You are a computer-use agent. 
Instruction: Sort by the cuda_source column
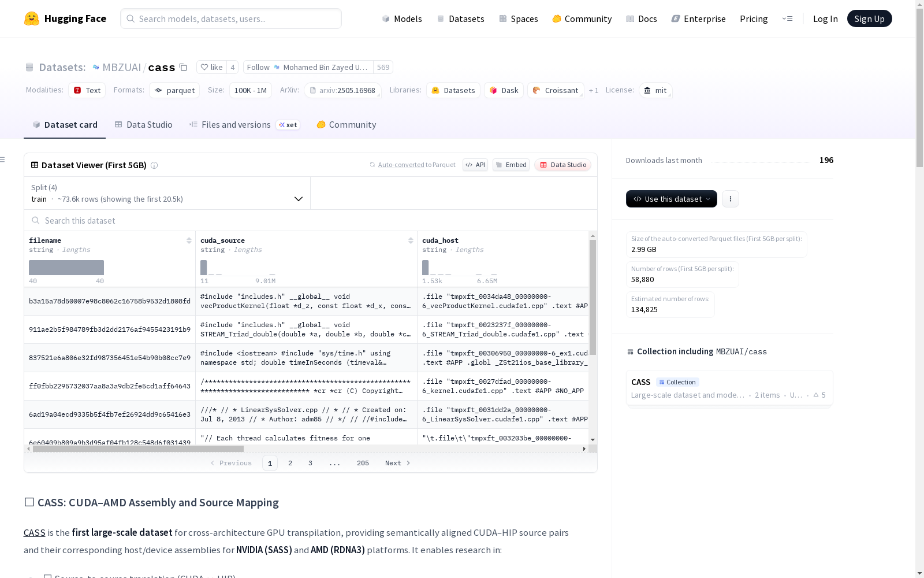coord(411,240)
